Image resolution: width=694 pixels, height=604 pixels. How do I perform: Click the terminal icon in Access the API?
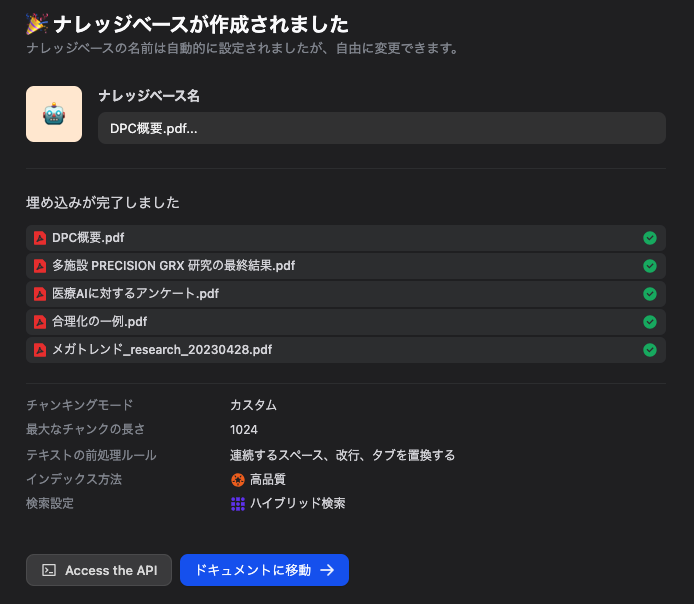coord(48,570)
